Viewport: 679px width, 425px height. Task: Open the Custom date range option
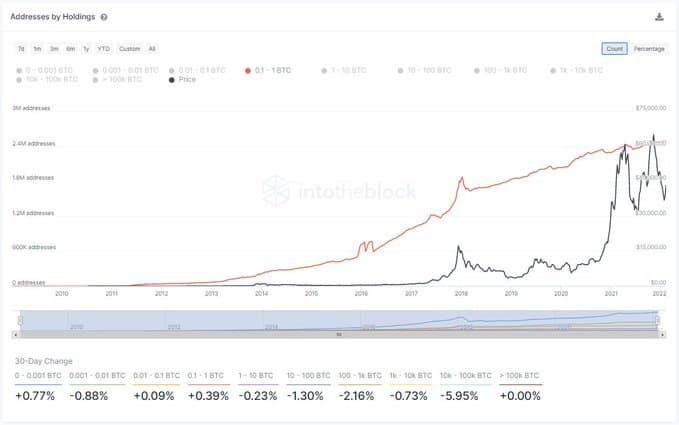coord(129,48)
